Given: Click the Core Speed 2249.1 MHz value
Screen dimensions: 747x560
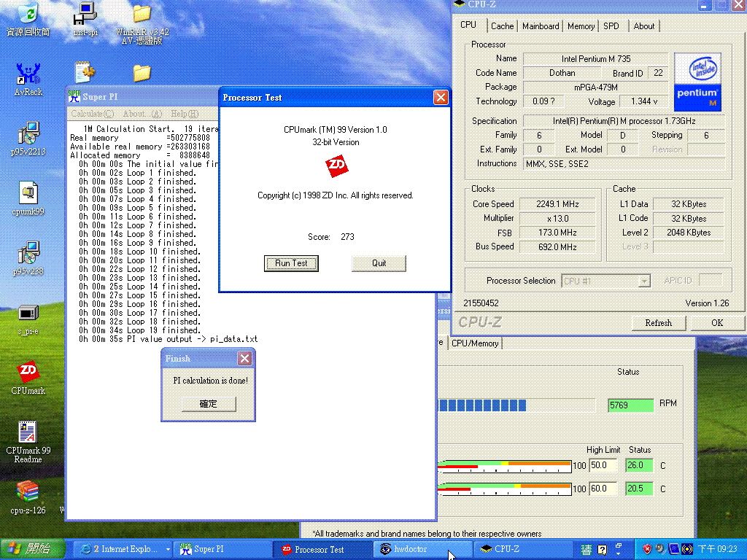Looking at the screenshot, I should pos(557,204).
